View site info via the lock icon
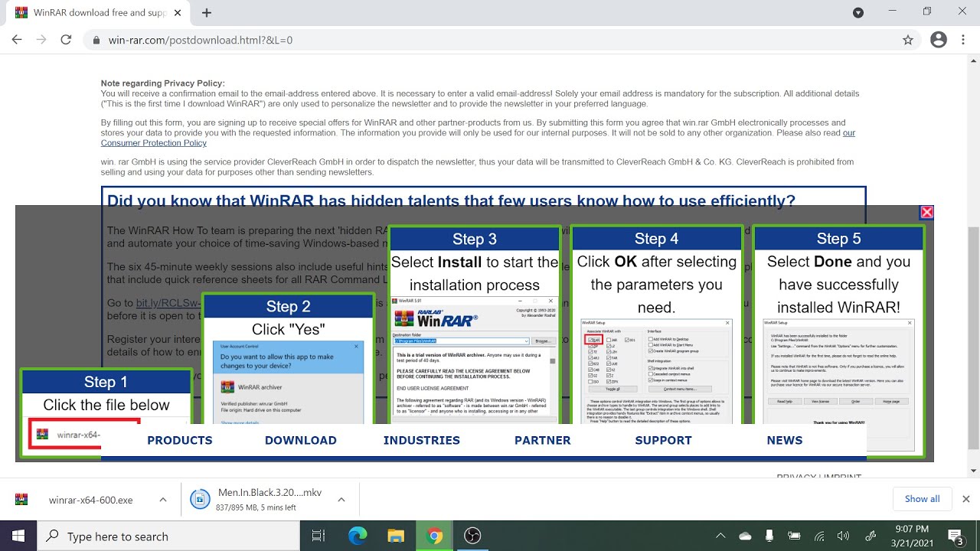The width and height of the screenshot is (980, 551). pos(96,40)
